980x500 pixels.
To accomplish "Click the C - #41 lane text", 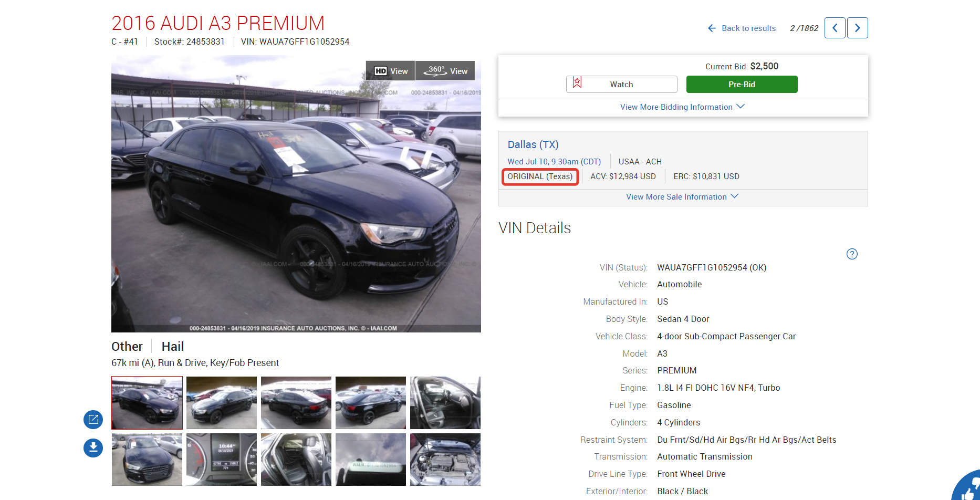I will coord(124,41).
